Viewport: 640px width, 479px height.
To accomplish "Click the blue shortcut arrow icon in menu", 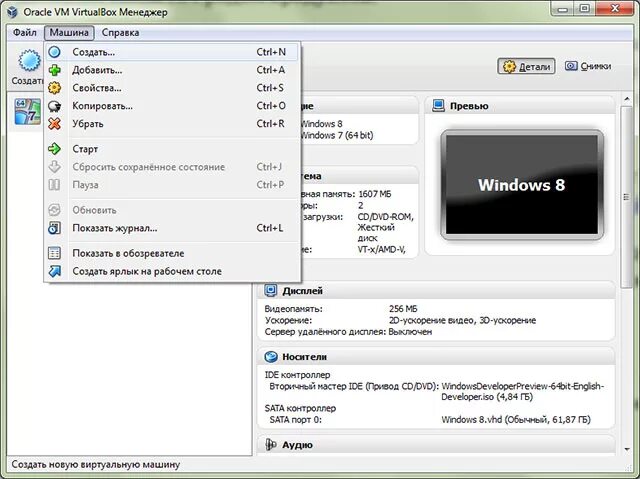I will tap(54, 271).
